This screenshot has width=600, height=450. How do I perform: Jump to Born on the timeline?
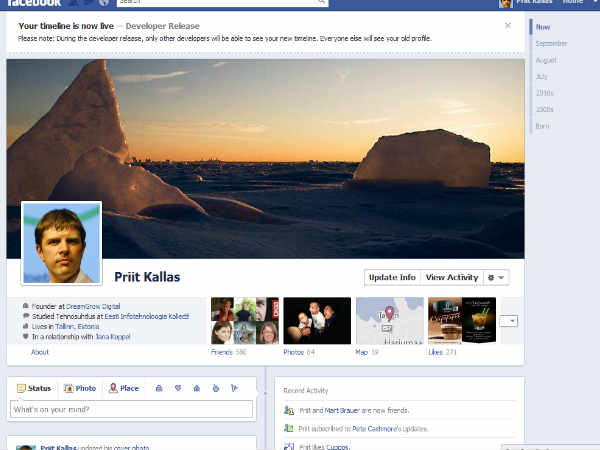coord(543,126)
